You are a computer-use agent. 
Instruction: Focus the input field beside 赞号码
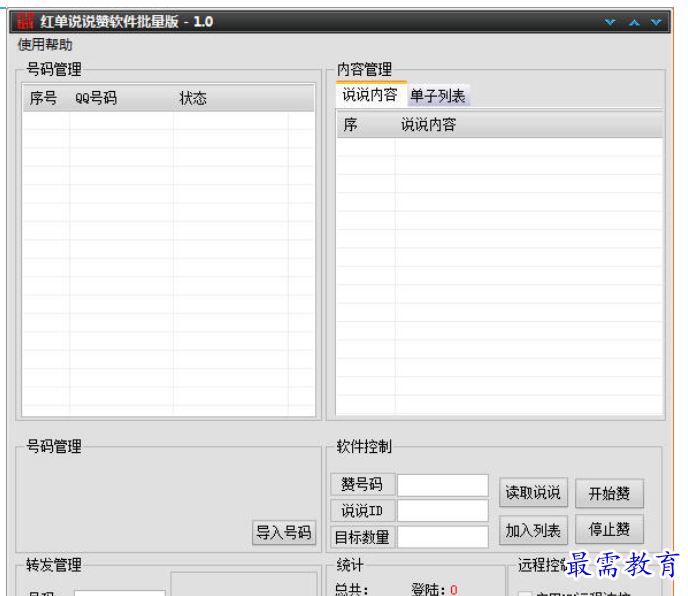[442, 485]
